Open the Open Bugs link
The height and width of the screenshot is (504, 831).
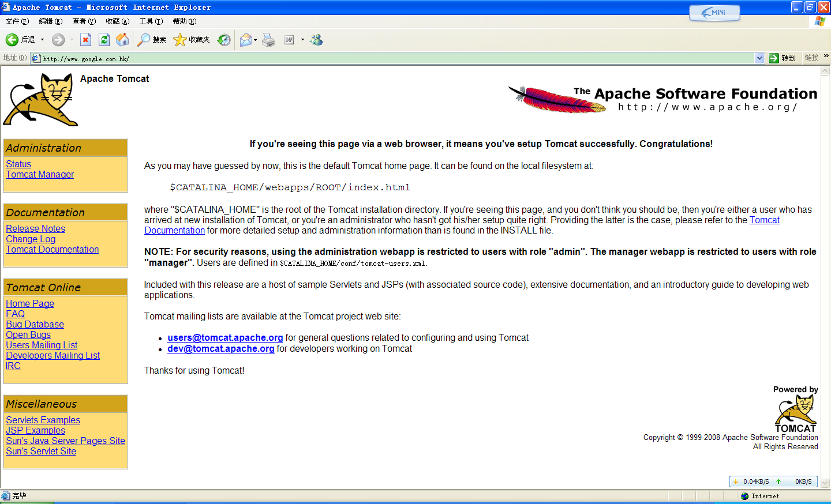pyautogui.click(x=28, y=335)
